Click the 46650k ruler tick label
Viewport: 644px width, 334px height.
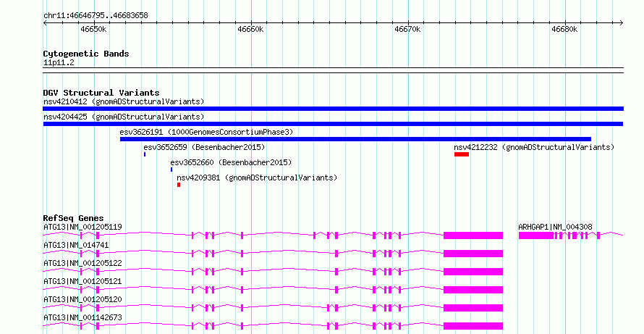[93, 29]
